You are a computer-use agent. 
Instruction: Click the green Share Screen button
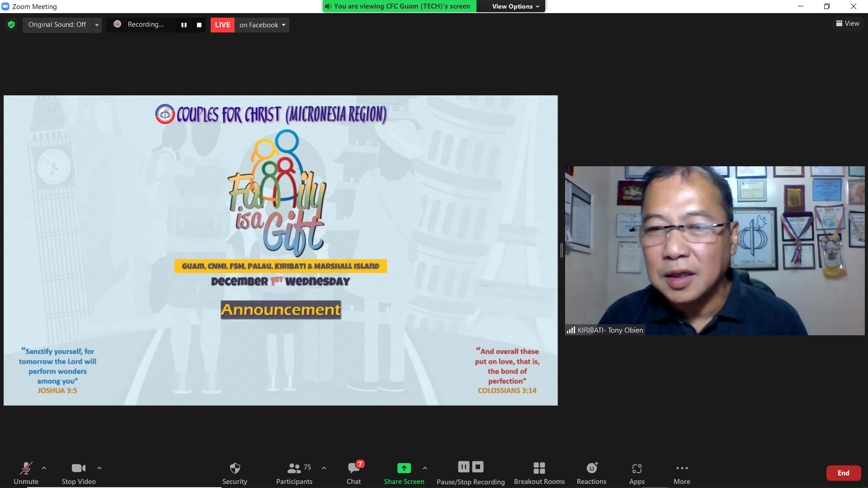pyautogui.click(x=404, y=473)
